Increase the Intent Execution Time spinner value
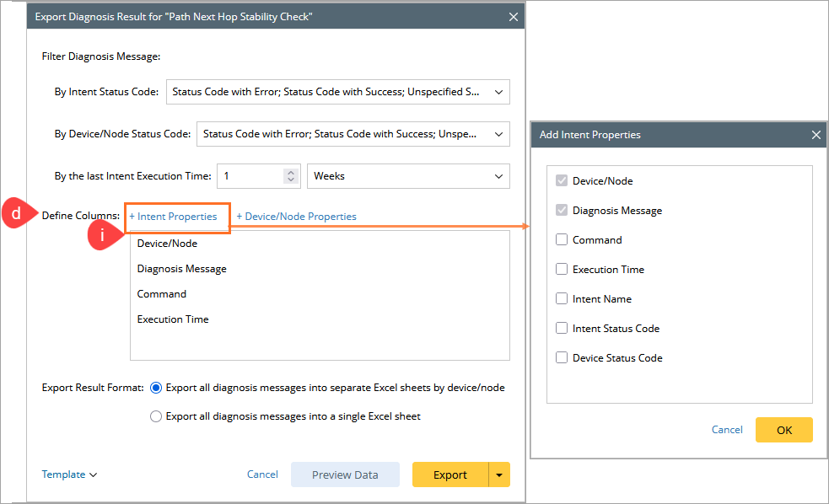 [291, 172]
